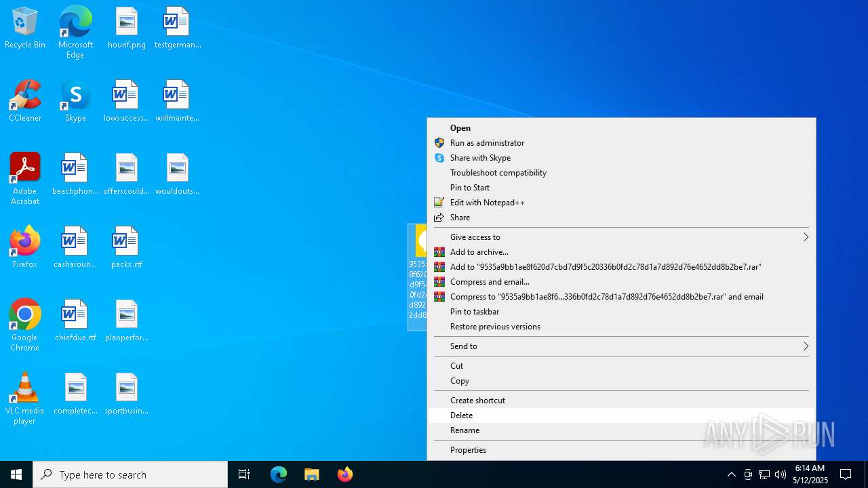
Task: Select the completec image file icon
Action: click(x=75, y=394)
